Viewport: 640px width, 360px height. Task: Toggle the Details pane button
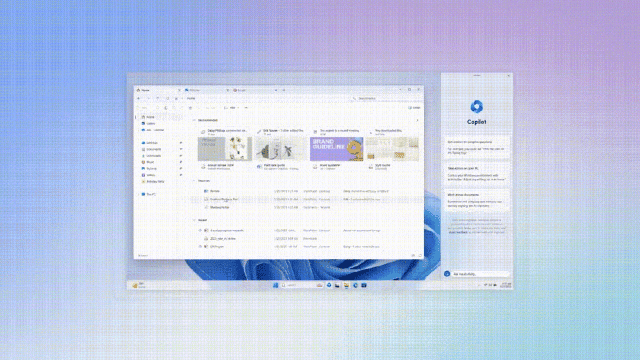414,108
